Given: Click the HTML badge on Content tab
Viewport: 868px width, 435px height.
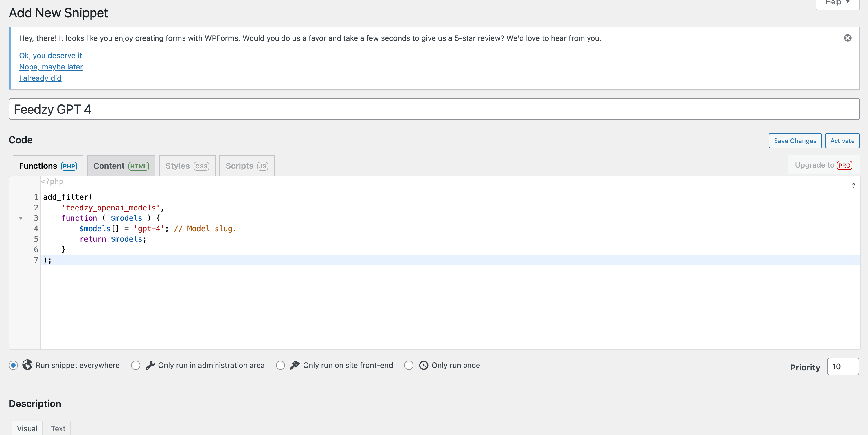Looking at the screenshot, I should click(x=139, y=166).
